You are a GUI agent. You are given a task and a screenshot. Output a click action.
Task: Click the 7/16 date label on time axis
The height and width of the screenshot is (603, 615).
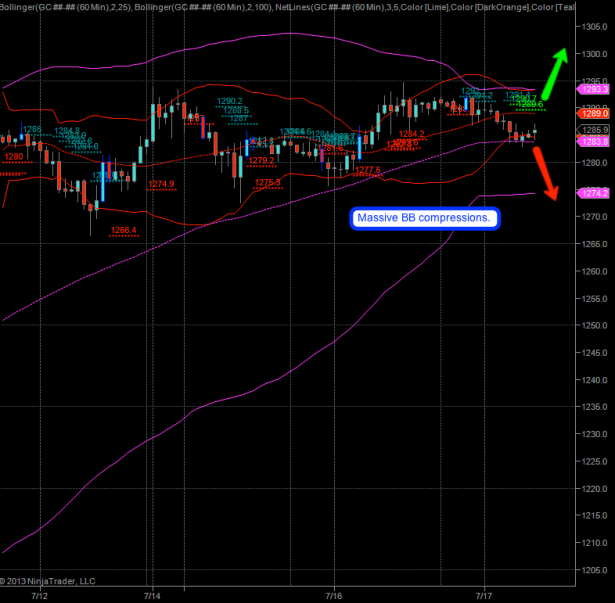pos(334,596)
